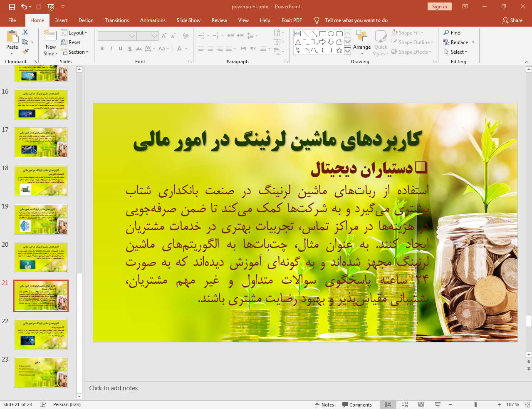Viewport: 532px width, 409px height.
Task: Open the Select dropdown
Action: [456, 52]
